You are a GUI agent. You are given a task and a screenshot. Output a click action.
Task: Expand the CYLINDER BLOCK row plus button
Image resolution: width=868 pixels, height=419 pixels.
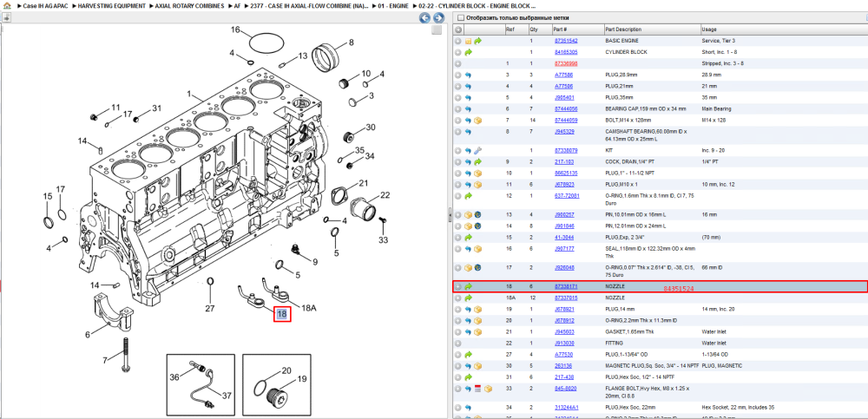pos(457,52)
